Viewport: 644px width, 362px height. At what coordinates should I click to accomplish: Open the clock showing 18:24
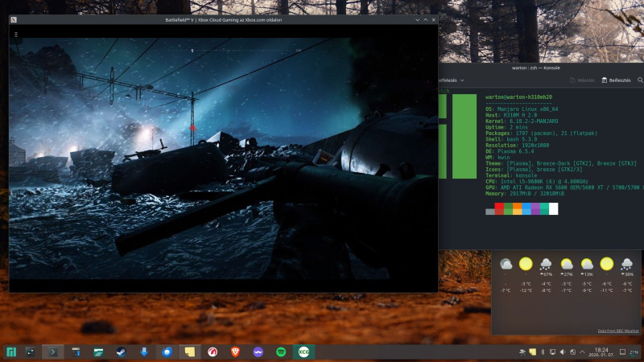[x=601, y=352]
